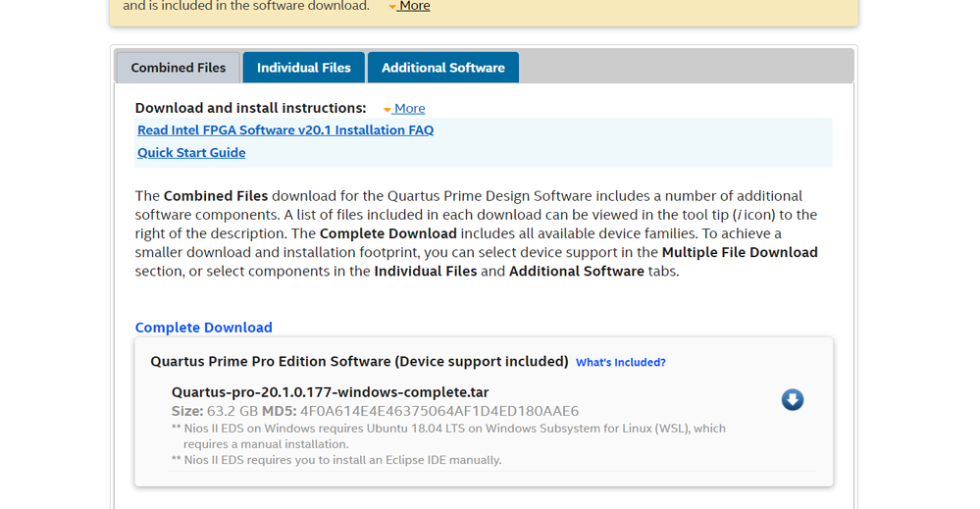Screen dimensions: 980x509
Task: Click the Eclipse IDE manual install note
Action: (336, 460)
